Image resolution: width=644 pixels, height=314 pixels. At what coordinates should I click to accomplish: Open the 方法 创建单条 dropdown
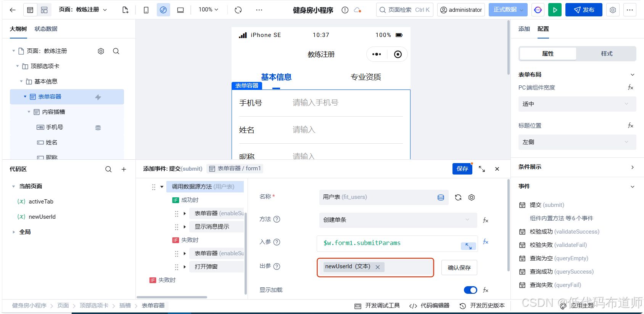[x=398, y=220]
